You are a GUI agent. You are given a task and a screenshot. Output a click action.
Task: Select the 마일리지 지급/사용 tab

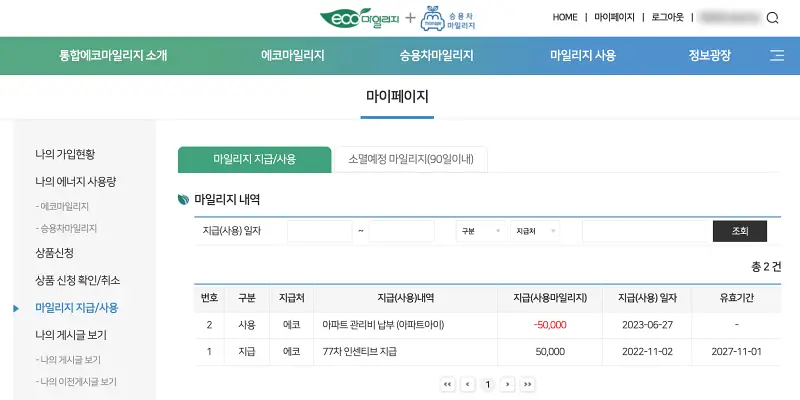254,159
